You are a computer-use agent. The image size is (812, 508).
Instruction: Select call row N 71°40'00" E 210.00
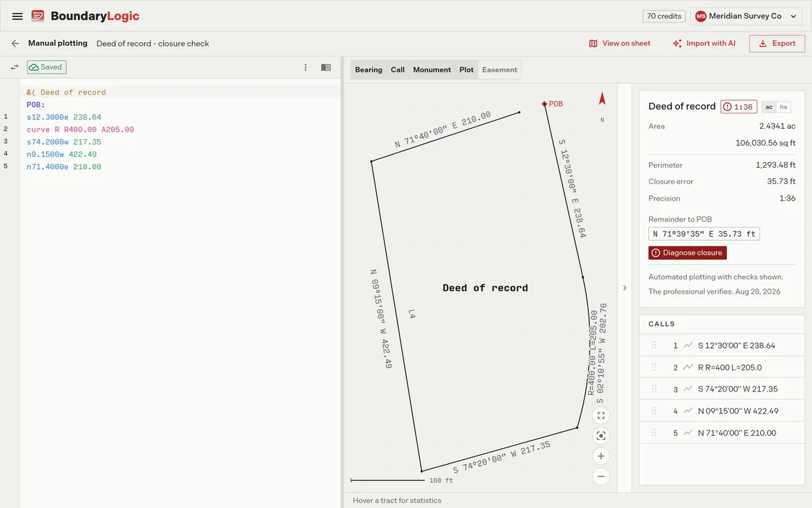pyautogui.click(x=722, y=433)
